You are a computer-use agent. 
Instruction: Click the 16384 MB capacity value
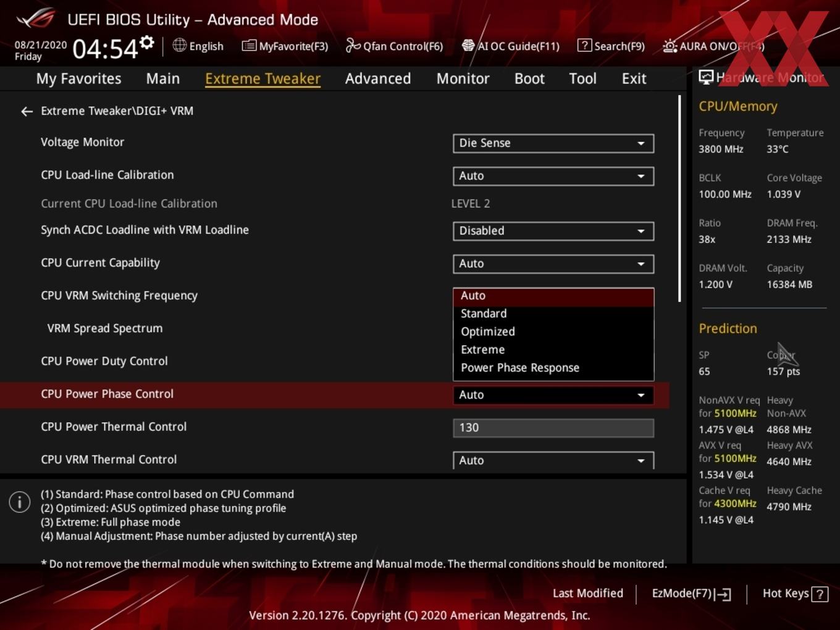pos(789,285)
